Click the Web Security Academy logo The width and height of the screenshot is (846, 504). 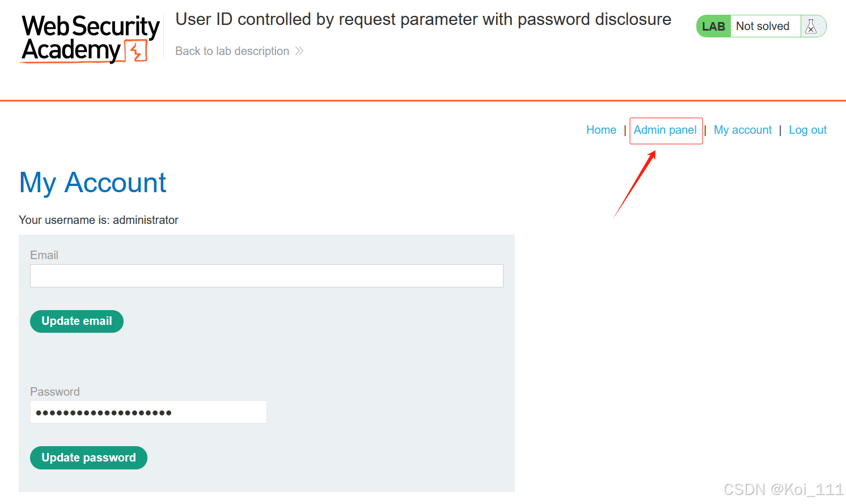(x=91, y=39)
